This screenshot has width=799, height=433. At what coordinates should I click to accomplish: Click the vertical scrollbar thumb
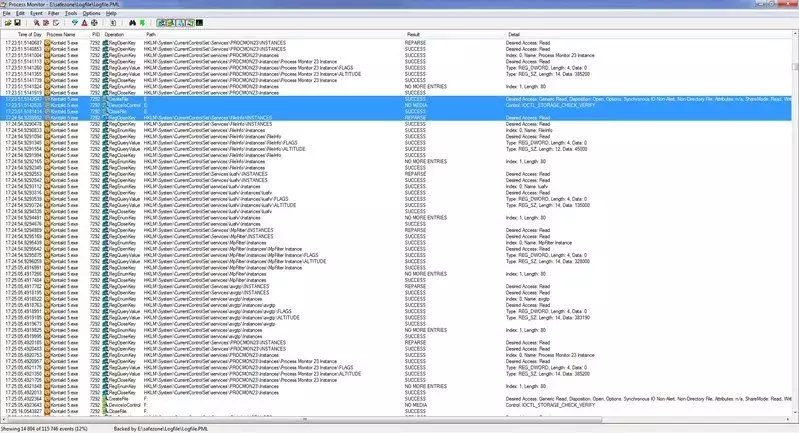795,67
